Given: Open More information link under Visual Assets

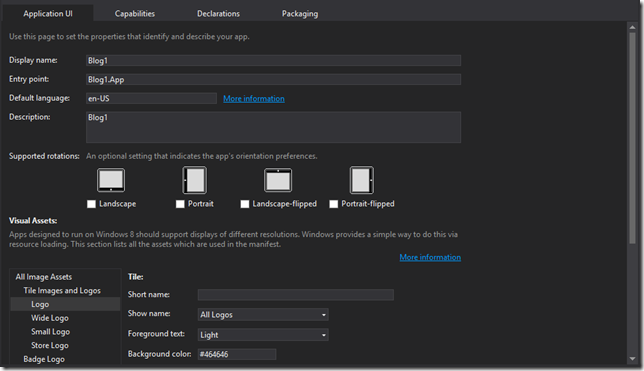Looking at the screenshot, I should point(430,257).
